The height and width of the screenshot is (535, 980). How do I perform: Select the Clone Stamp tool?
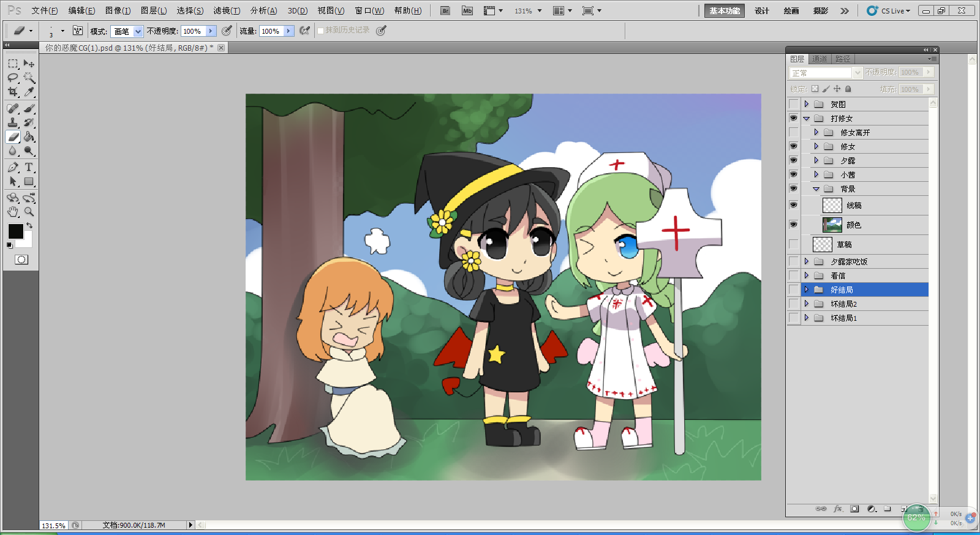[x=13, y=122]
